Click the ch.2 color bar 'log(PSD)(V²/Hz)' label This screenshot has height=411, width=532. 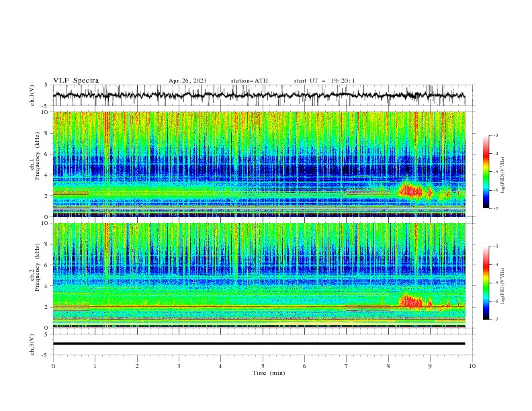[503, 286]
